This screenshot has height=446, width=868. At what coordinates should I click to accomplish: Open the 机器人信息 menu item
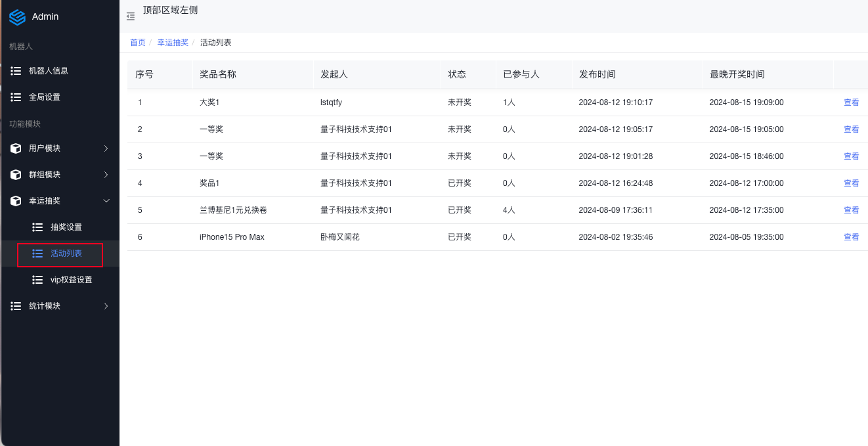click(48, 70)
